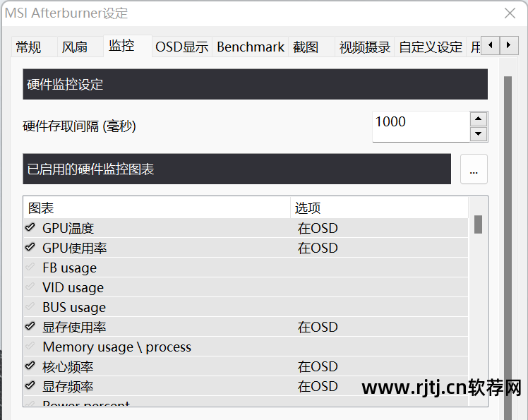The width and height of the screenshot is (528, 420).
Task: Open the 视频摄录 tab
Action: 365,47
